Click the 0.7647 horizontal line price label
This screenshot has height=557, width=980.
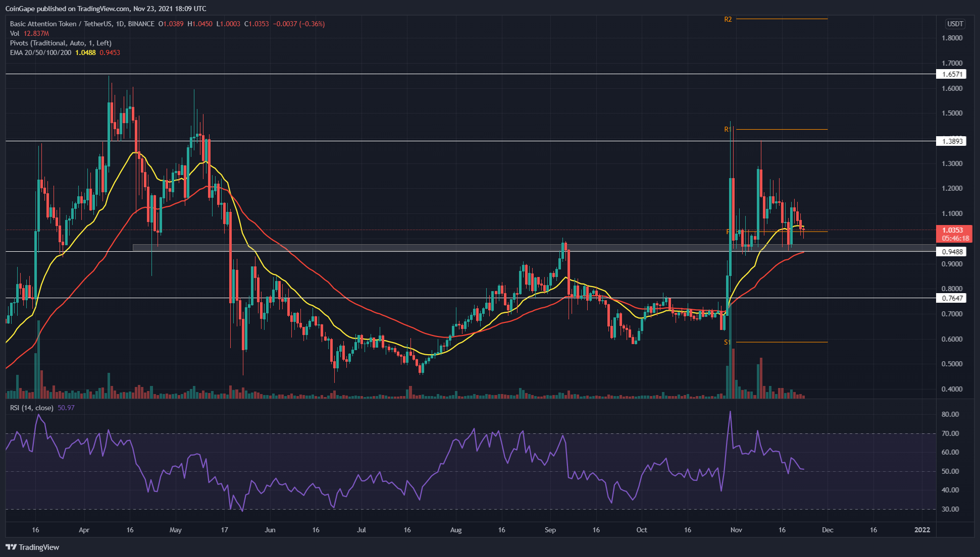951,298
